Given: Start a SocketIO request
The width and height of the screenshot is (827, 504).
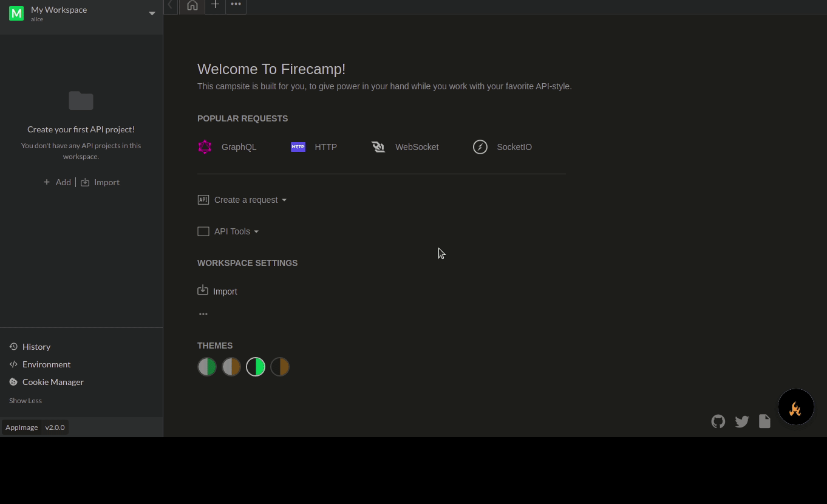Looking at the screenshot, I should [503, 147].
